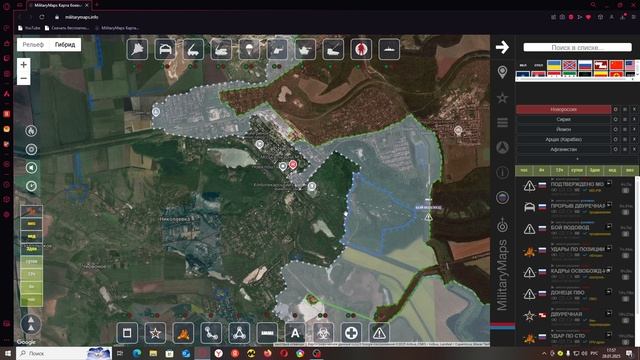Expand the БОЙ ВОДОВОД event details triangle
This screenshot has width=640, height=360.
(552, 222)
